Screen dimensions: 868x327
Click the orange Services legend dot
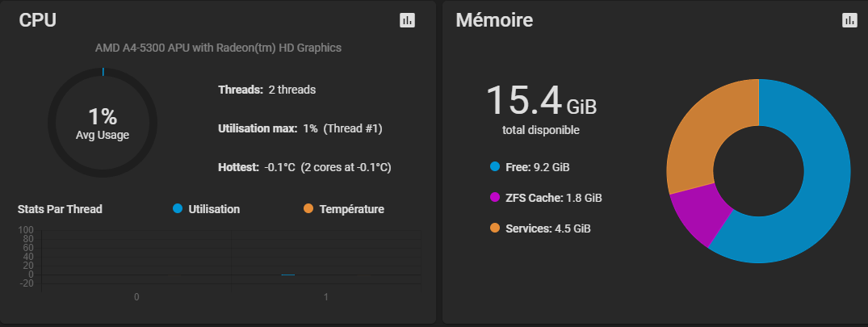[495, 228]
